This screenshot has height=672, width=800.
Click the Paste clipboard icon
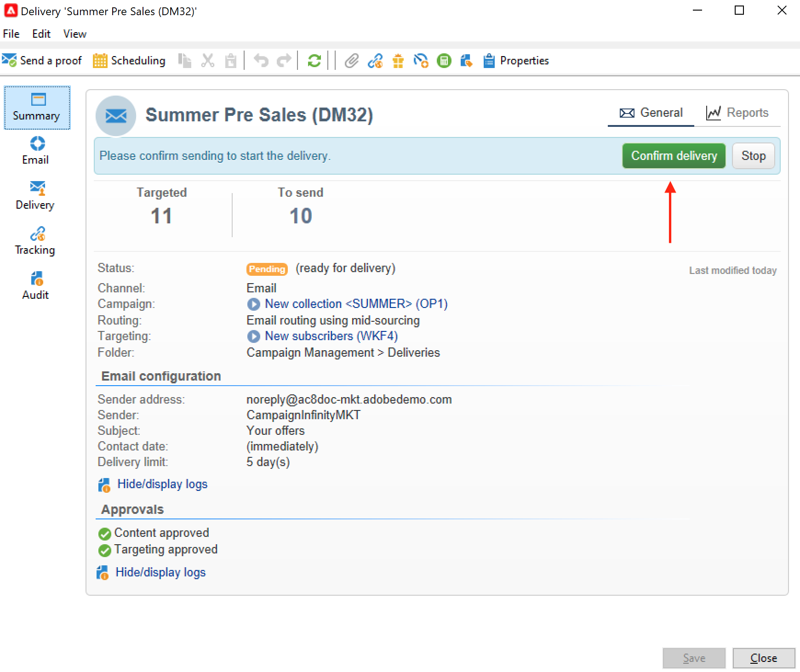(x=231, y=61)
